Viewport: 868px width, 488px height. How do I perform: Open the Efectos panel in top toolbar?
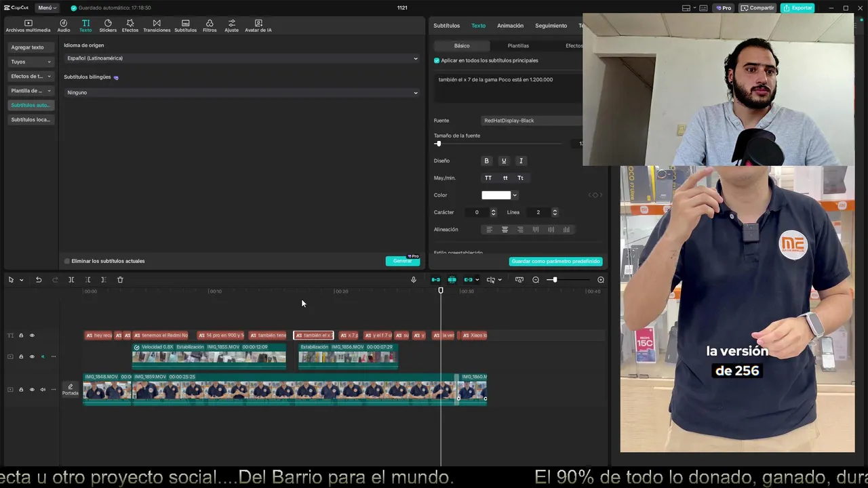click(130, 26)
